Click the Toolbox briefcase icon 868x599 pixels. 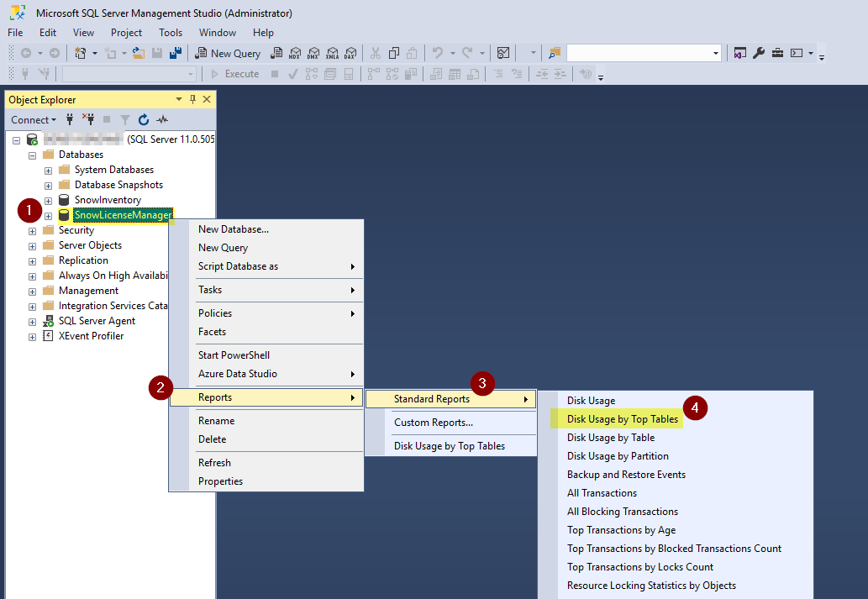click(x=778, y=53)
